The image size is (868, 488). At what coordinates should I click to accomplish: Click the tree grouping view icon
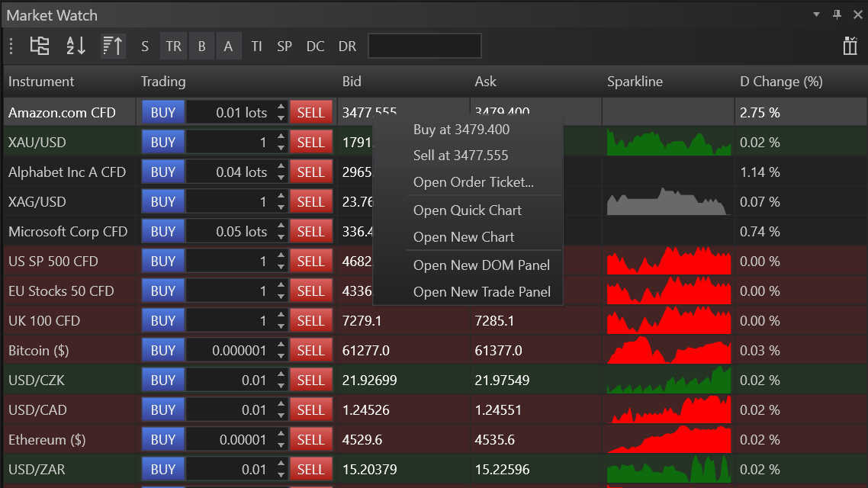tap(40, 46)
